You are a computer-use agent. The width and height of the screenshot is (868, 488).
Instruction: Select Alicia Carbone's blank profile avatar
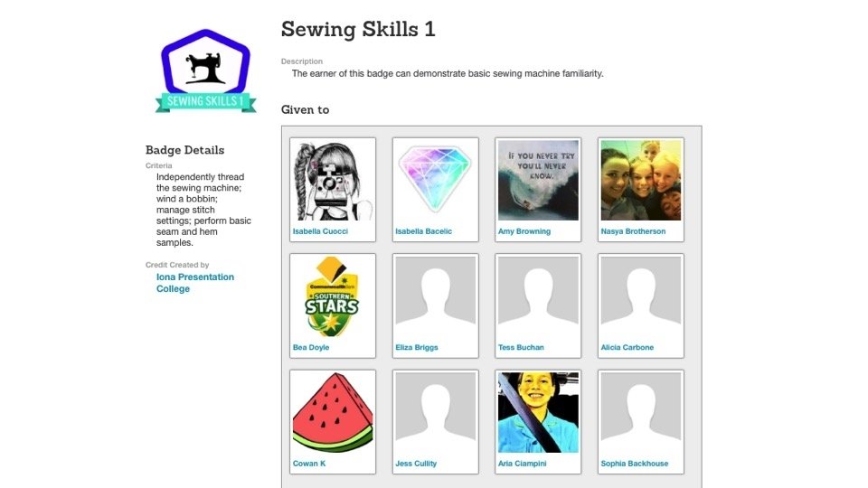click(641, 296)
